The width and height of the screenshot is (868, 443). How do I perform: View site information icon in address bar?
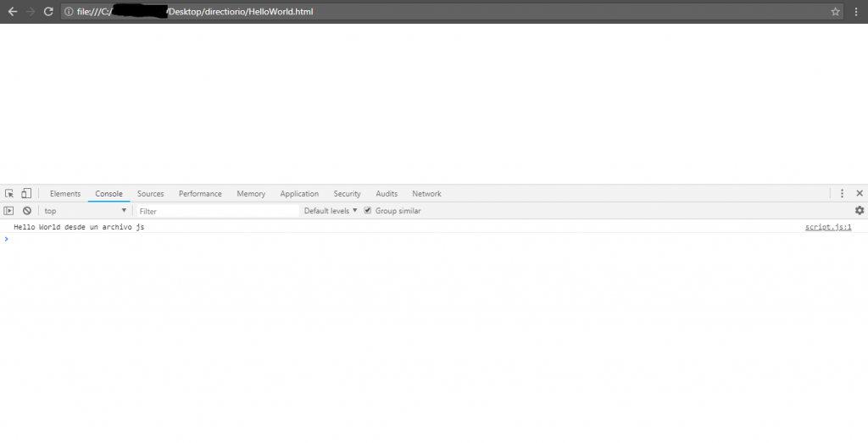point(69,12)
